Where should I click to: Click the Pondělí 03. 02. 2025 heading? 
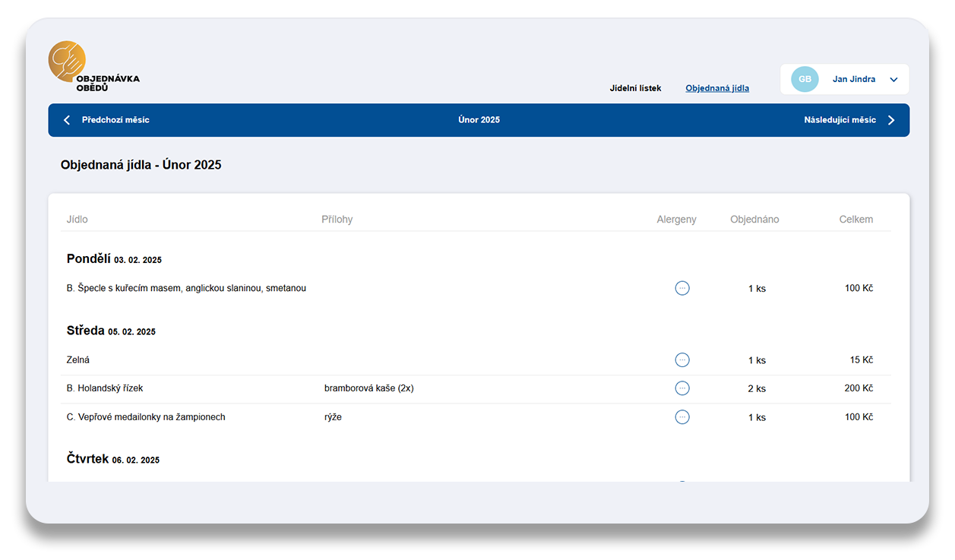(x=114, y=259)
